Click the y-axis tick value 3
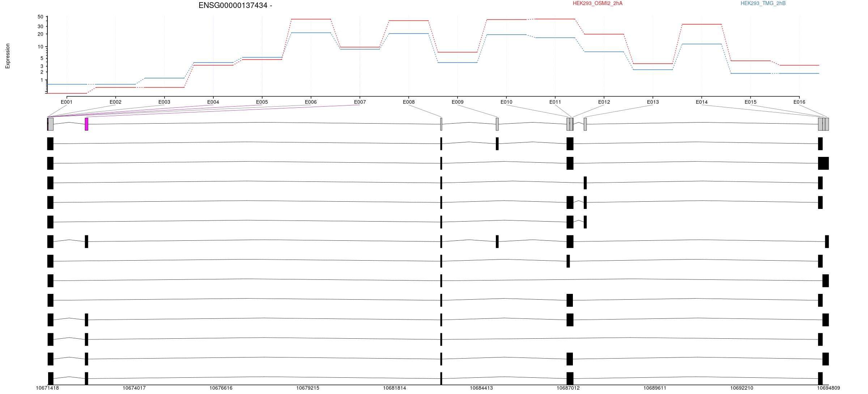 click(42, 66)
